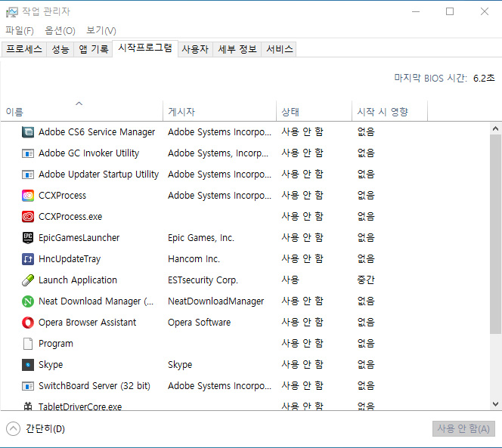Screen dimensions: 502x448
Task: Select the Adobe Updater Startup Utility name
Action: click(98, 175)
